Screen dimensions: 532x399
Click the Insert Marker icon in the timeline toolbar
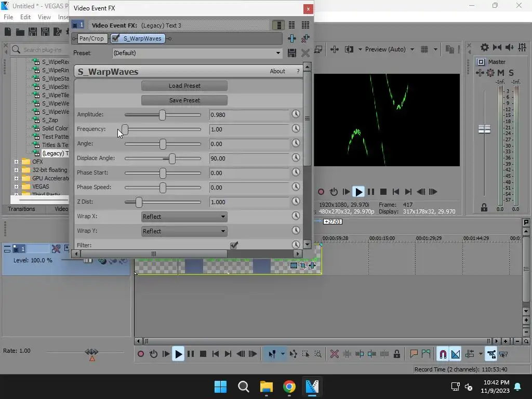point(414,354)
